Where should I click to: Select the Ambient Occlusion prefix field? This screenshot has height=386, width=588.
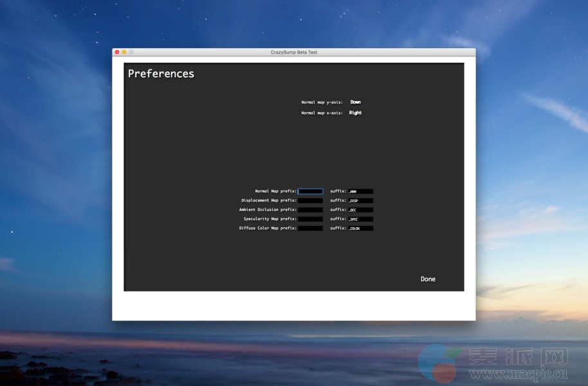310,210
